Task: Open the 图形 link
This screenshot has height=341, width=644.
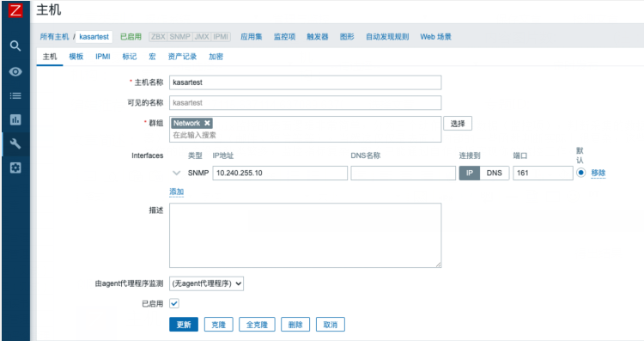Action: (347, 37)
